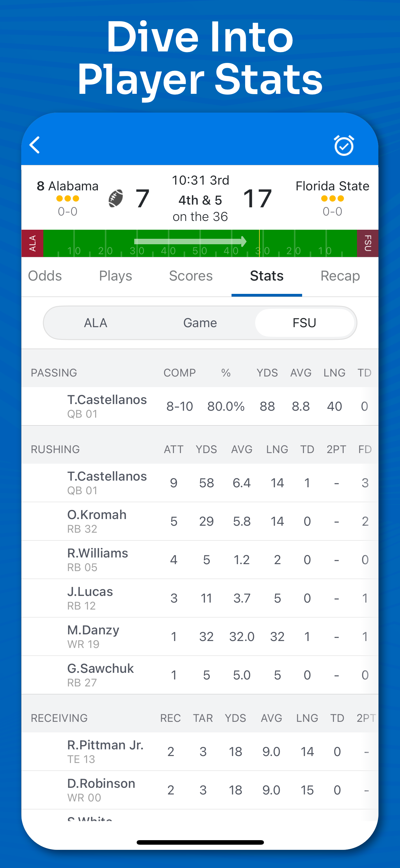Tap the FSU end zone marker

click(368, 243)
